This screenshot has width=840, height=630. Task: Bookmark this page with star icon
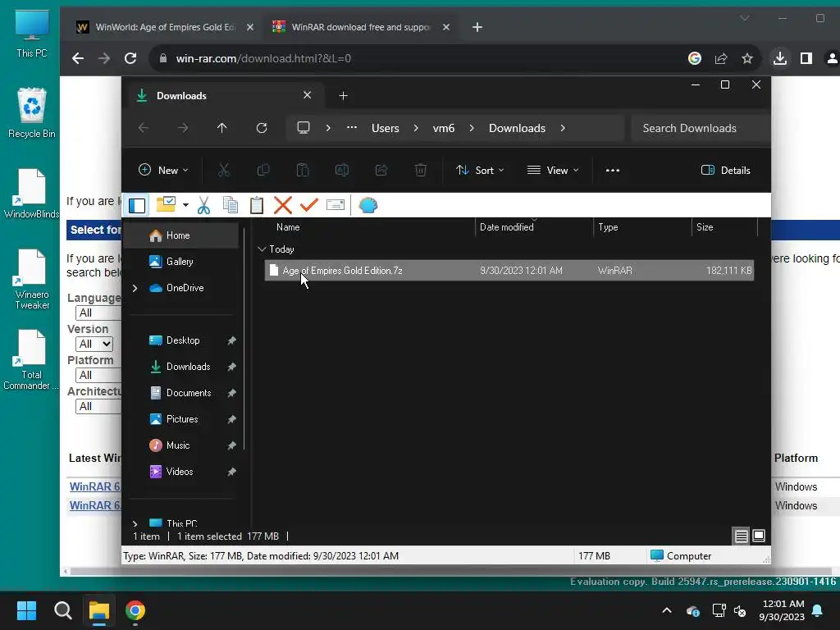747,58
